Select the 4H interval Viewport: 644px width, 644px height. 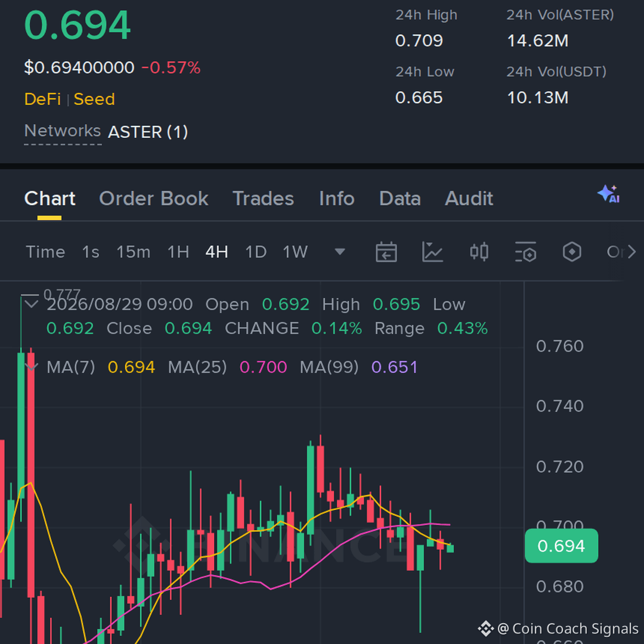coord(217,252)
